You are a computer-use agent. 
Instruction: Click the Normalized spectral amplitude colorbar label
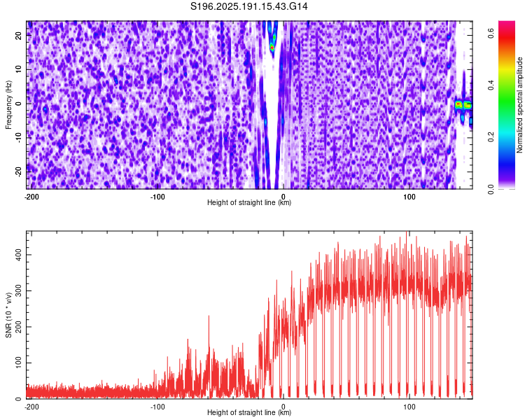point(519,105)
